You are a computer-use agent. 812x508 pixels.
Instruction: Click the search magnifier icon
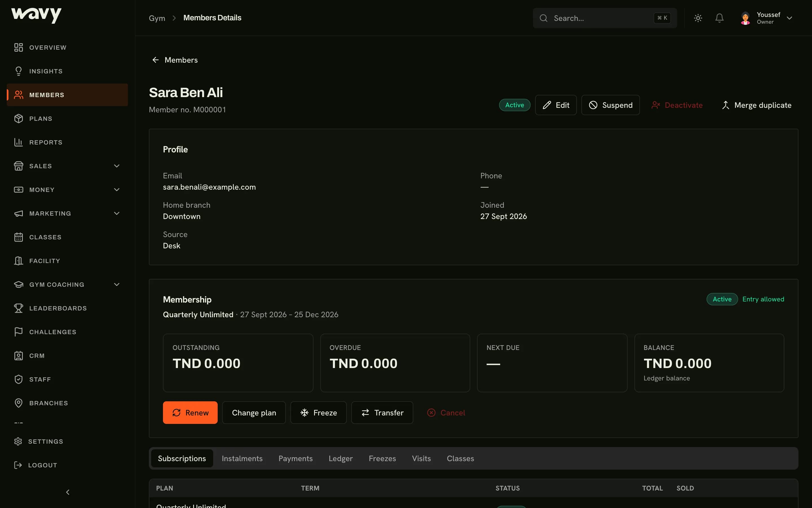544,18
